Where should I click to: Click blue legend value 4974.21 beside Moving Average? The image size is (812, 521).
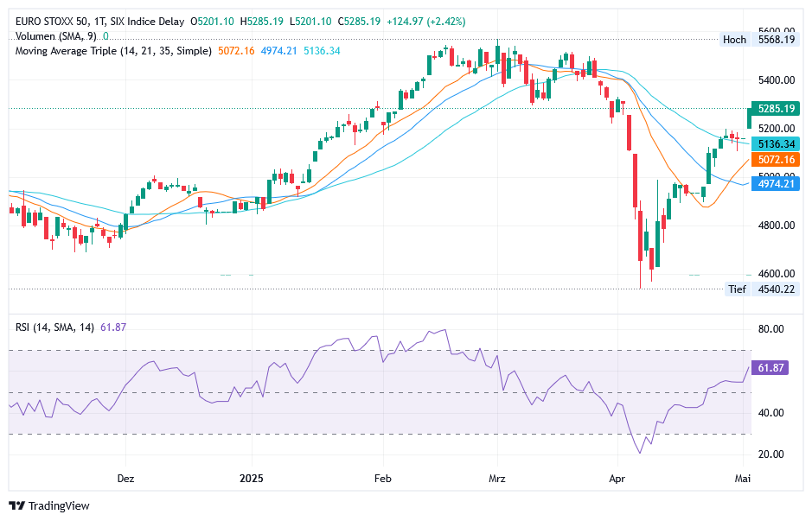click(x=279, y=51)
